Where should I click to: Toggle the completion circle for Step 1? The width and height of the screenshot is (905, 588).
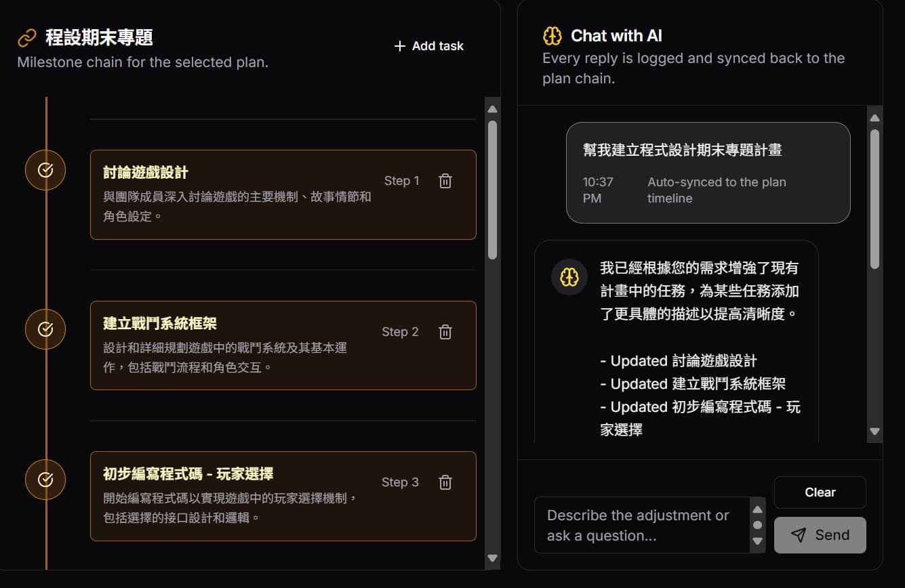[x=45, y=170]
